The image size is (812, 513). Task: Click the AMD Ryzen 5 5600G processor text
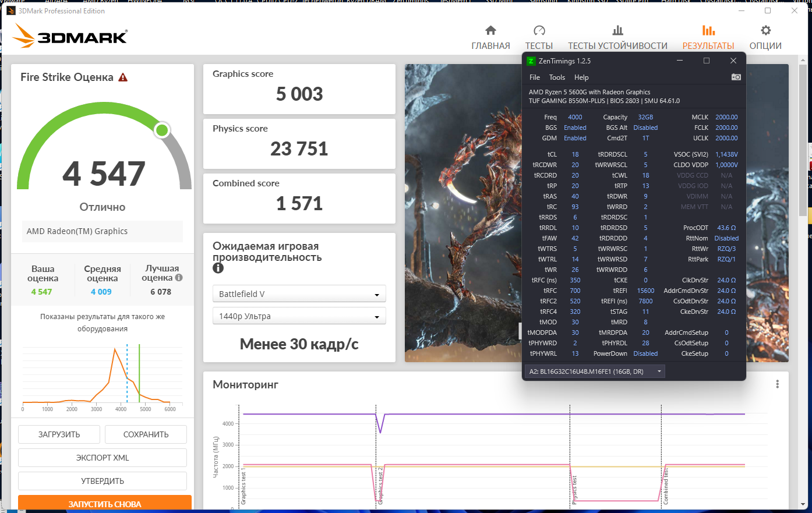pos(589,92)
